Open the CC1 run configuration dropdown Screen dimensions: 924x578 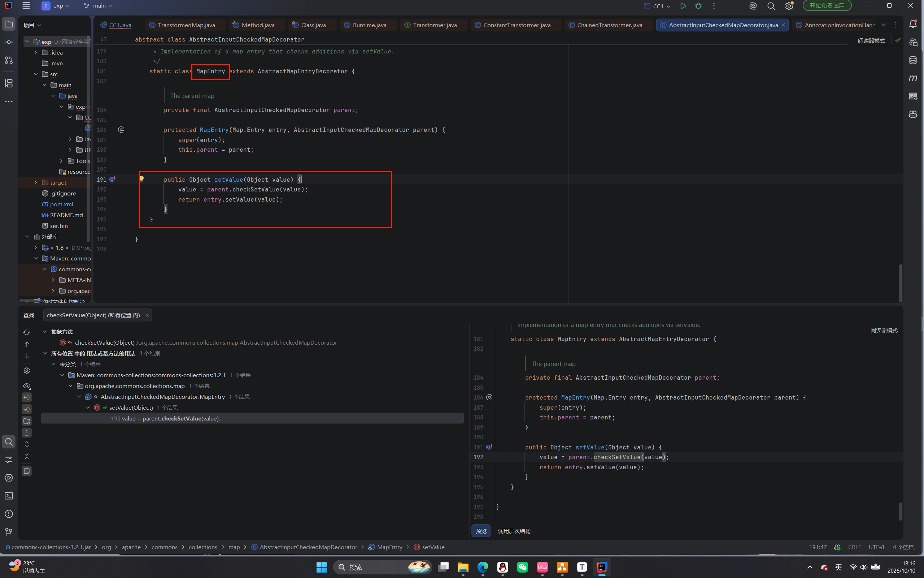coord(657,6)
